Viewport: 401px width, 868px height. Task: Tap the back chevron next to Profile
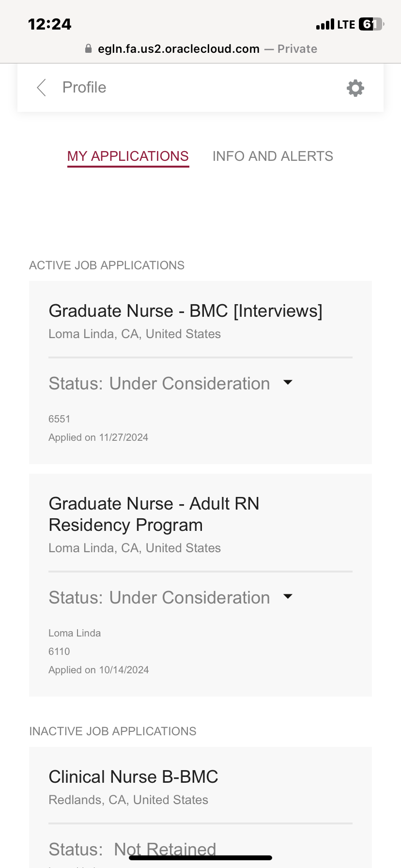pos(42,88)
